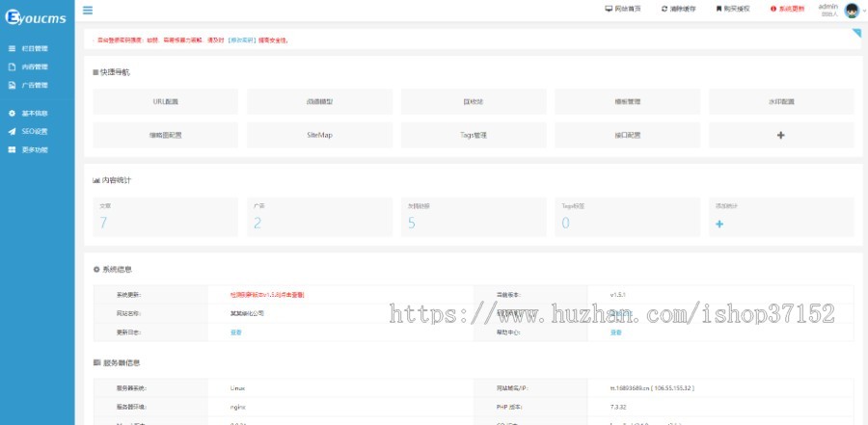868x425 pixels.
Task: Click red new version v1.5.8 update link
Action: coord(267,295)
